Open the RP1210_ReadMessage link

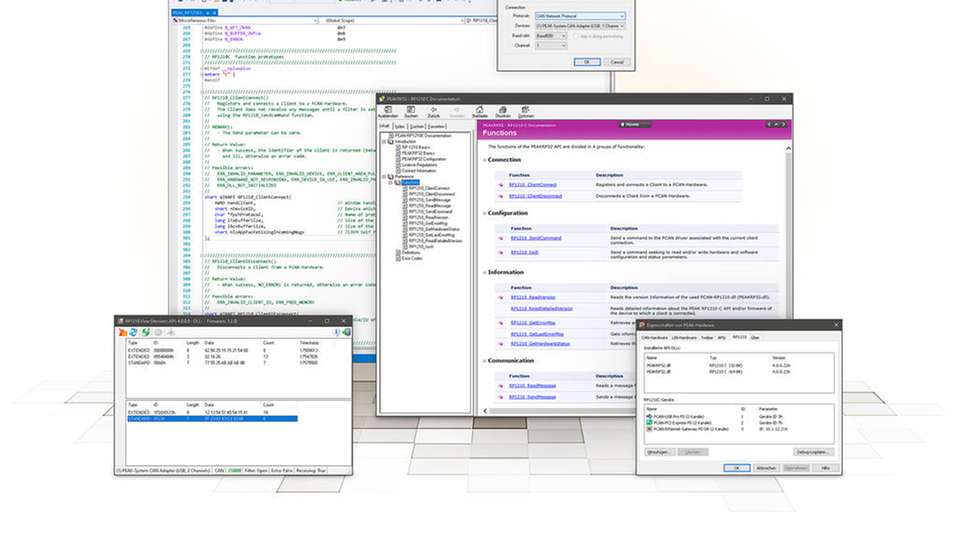coord(533,386)
